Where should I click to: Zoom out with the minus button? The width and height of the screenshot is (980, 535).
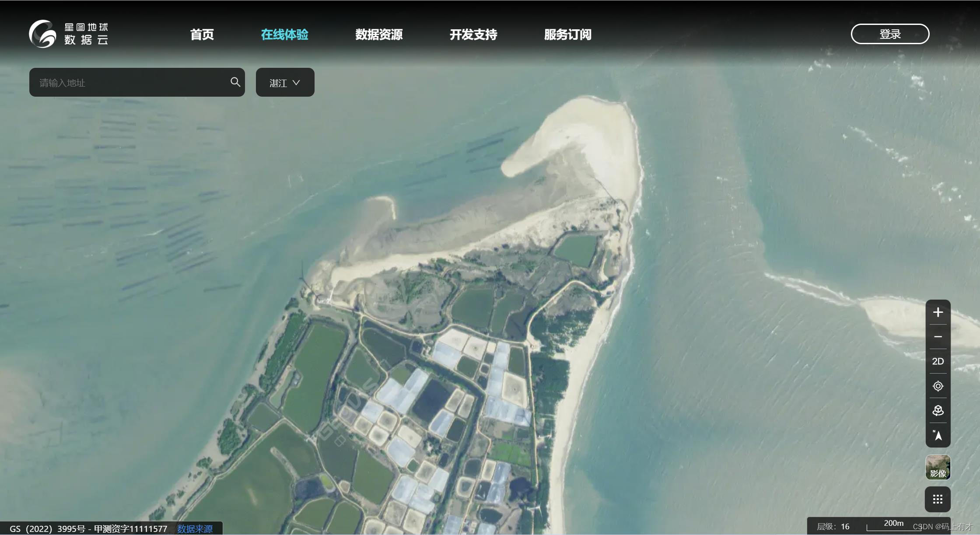pyautogui.click(x=938, y=337)
